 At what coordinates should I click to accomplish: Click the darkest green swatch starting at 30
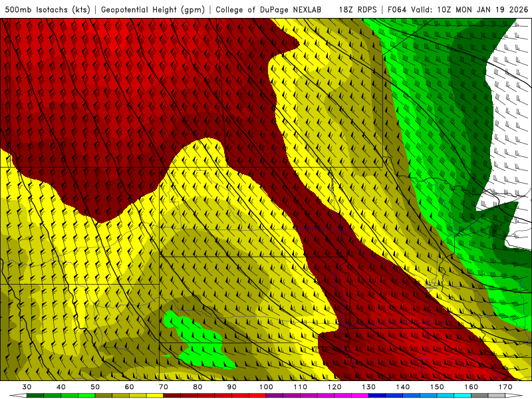tap(35, 396)
